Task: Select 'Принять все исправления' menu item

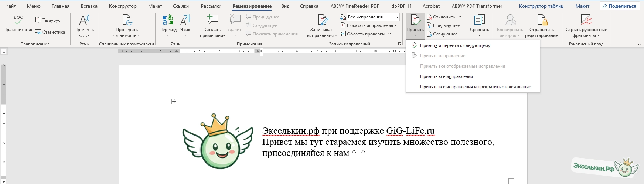Action: click(446, 76)
